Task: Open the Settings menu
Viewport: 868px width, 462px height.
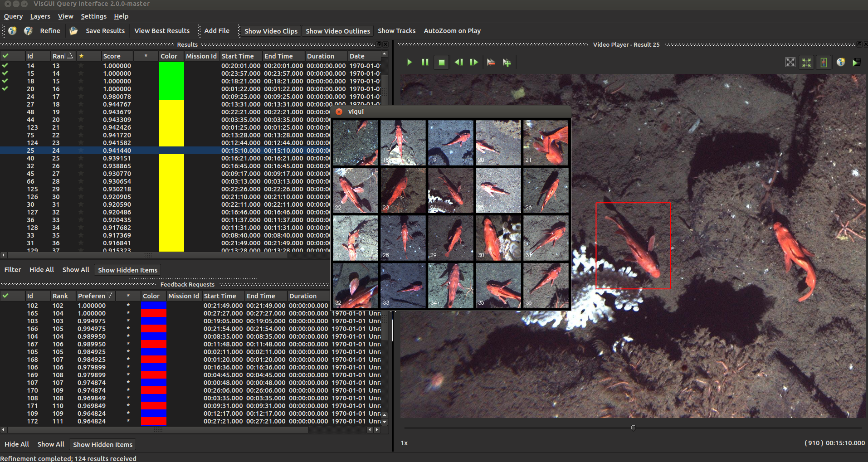Action: [x=93, y=16]
